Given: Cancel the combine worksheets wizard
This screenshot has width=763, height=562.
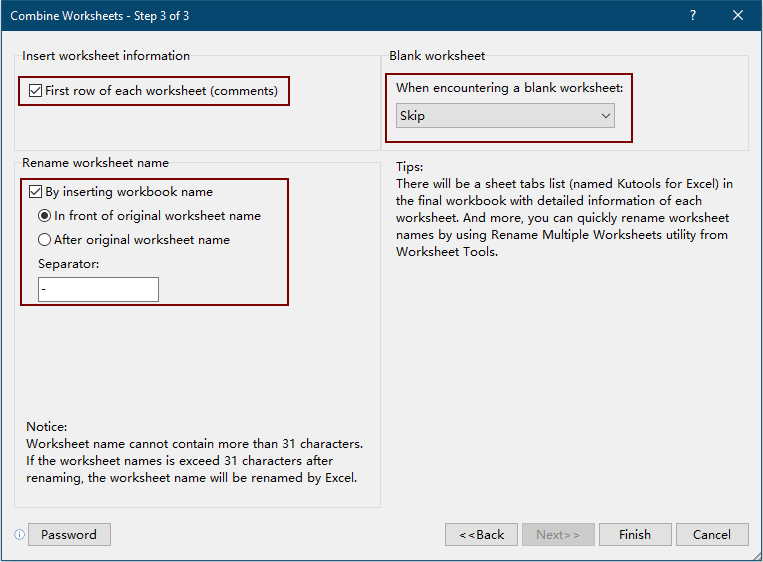Looking at the screenshot, I should tap(712, 535).
